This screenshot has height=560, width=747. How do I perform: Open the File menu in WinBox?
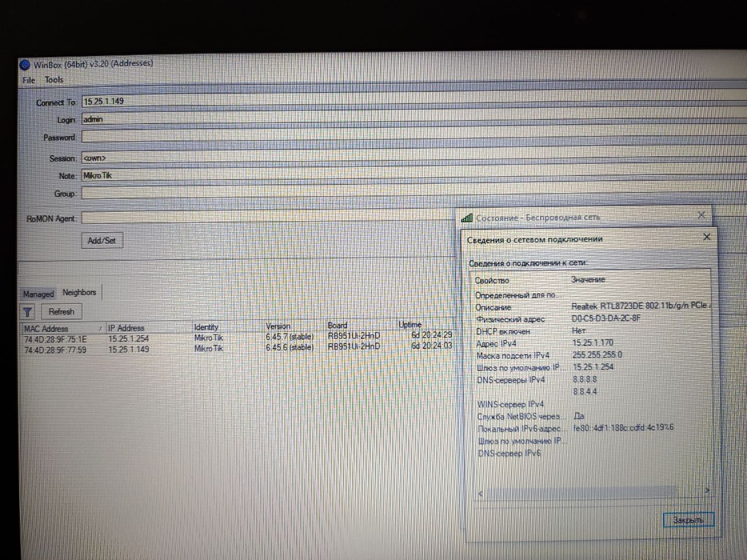[x=29, y=80]
